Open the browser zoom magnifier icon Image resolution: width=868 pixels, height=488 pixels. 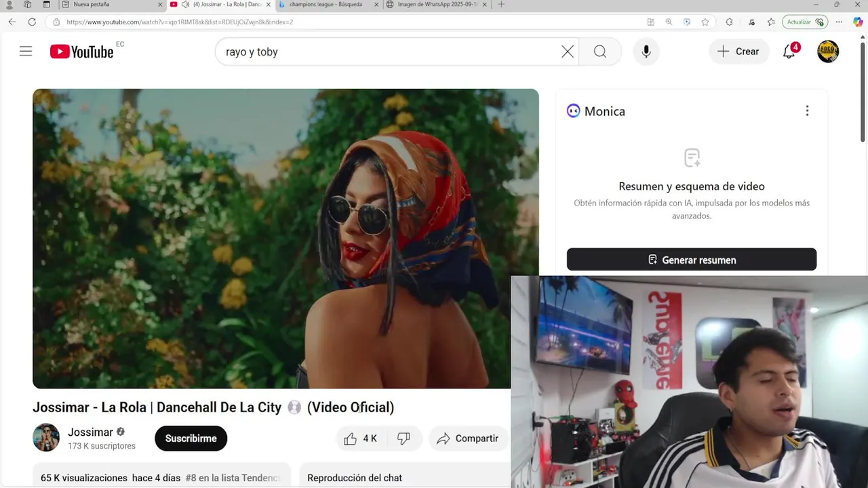669,22
